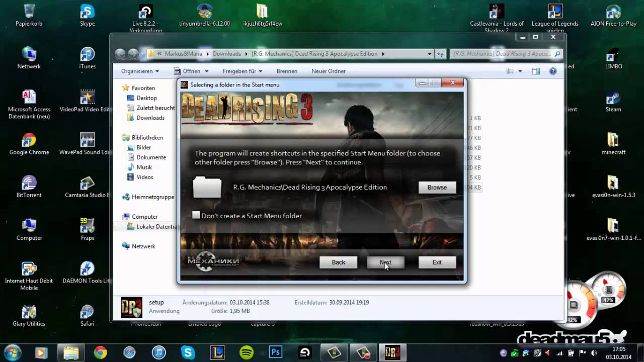Open League of Legends desktop shortcut

point(555,18)
